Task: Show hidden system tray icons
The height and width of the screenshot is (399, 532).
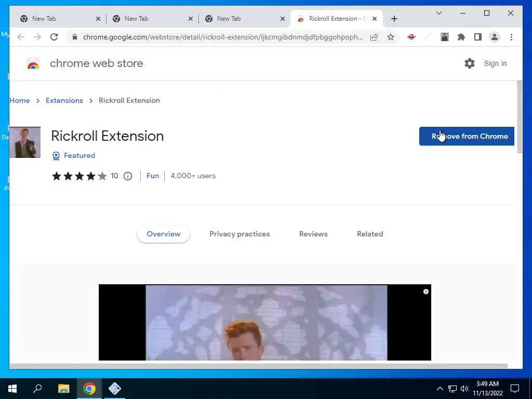Action: click(440, 389)
